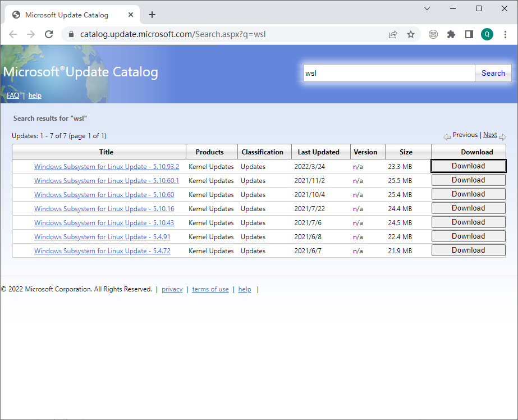Click the address bar URL
The width and height of the screenshot is (518, 420).
pyautogui.click(x=173, y=34)
